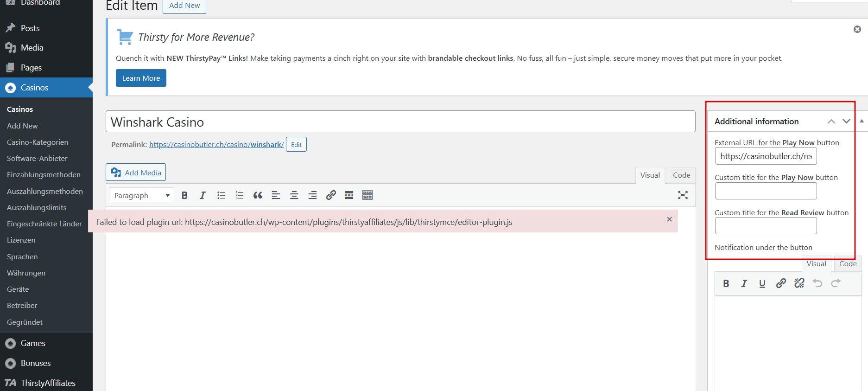Open Sprachen submenu
The image size is (868, 391).
click(22, 256)
